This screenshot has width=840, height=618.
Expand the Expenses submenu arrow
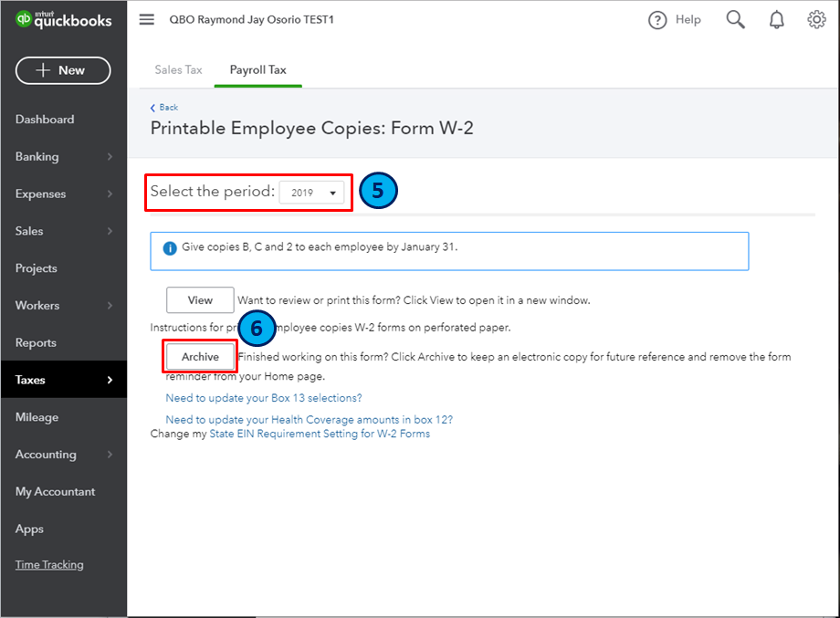(x=110, y=194)
